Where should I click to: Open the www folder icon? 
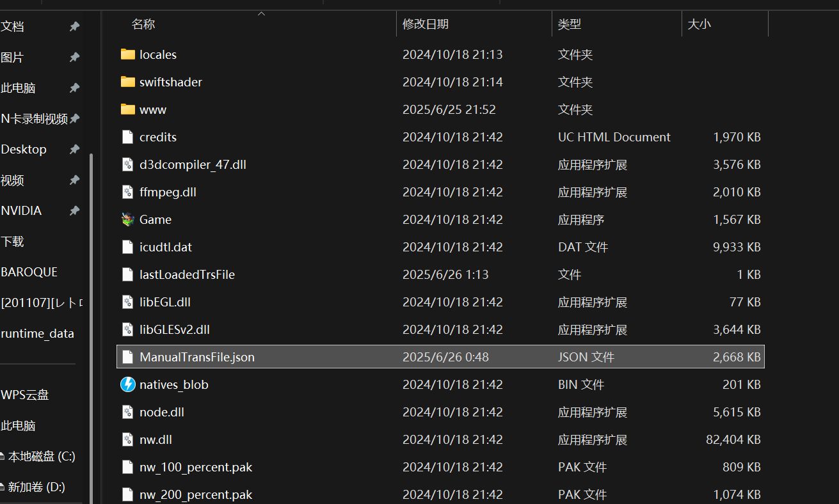tap(128, 109)
